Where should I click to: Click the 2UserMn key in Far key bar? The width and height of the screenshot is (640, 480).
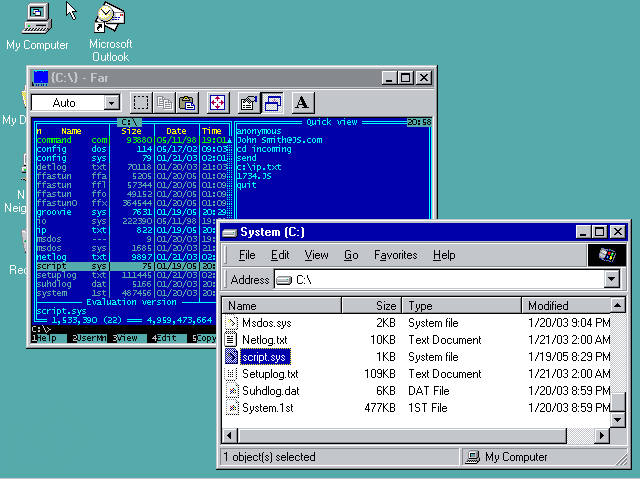(x=89, y=338)
